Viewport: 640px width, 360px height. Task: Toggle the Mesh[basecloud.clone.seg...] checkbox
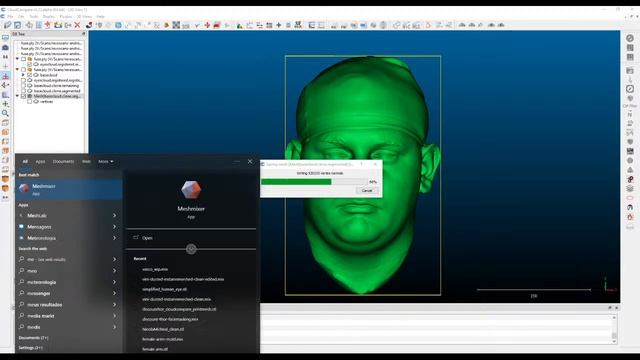point(23,96)
